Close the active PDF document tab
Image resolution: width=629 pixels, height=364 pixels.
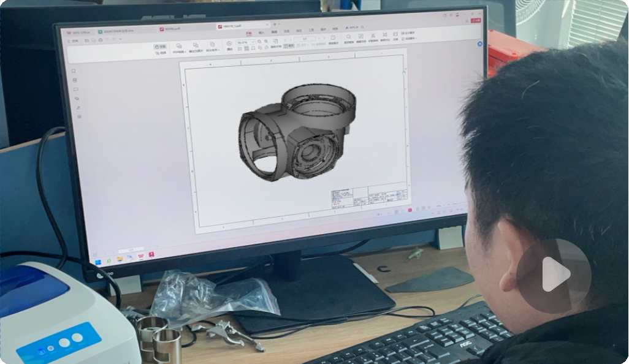tap(267, 25)
